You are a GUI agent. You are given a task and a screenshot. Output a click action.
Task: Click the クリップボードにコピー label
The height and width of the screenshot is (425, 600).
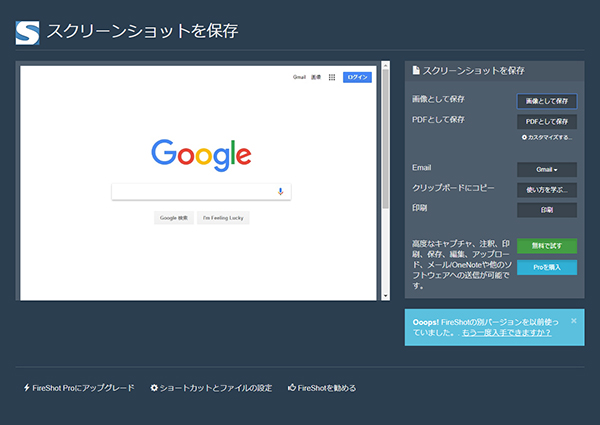[x=453, y=188]
